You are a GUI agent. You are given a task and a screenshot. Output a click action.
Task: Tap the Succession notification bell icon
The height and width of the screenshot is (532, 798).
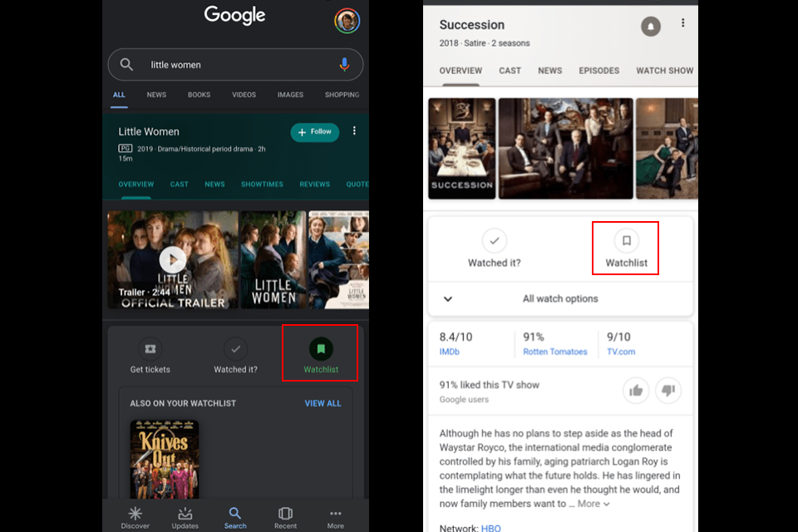(x=650, y=27)
